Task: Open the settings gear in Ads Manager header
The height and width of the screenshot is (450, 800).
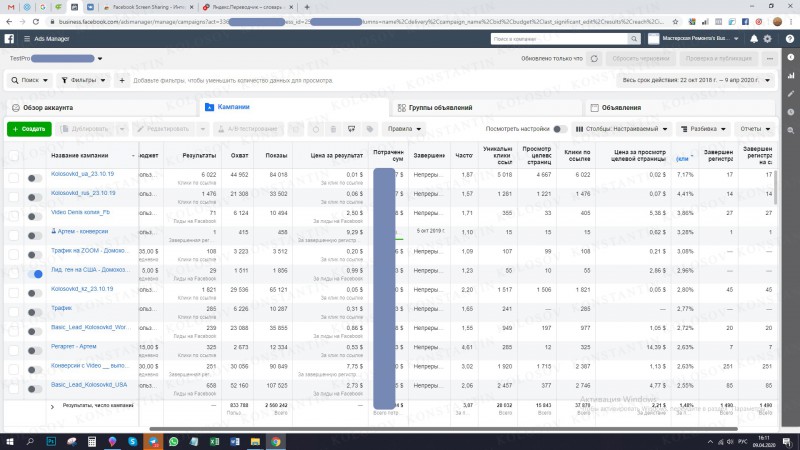Action: click(767, 39)
